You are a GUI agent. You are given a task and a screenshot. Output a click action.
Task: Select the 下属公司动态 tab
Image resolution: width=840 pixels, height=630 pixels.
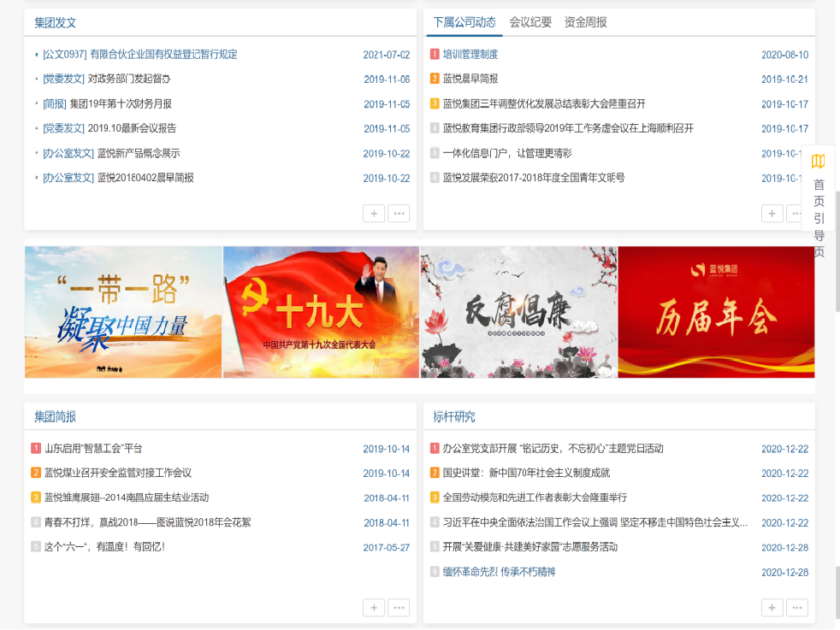pos(464,22)
